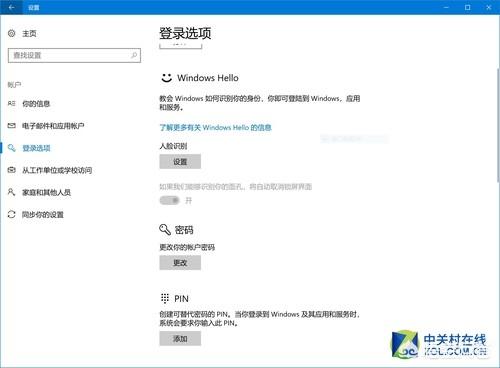Click the person icon for 家庭和其他人员
Screen dimensions: 500x368
tap(12, 192)
